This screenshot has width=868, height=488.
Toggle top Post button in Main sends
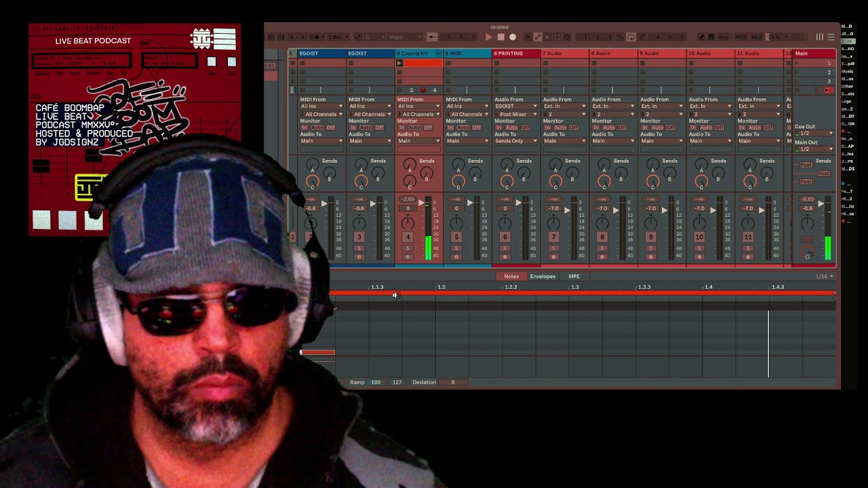tap(806, 165)
